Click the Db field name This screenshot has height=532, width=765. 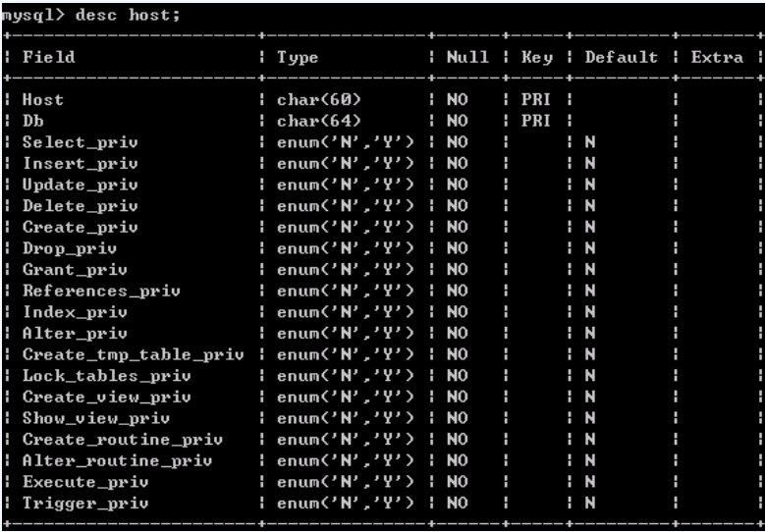tap(32, 121)
